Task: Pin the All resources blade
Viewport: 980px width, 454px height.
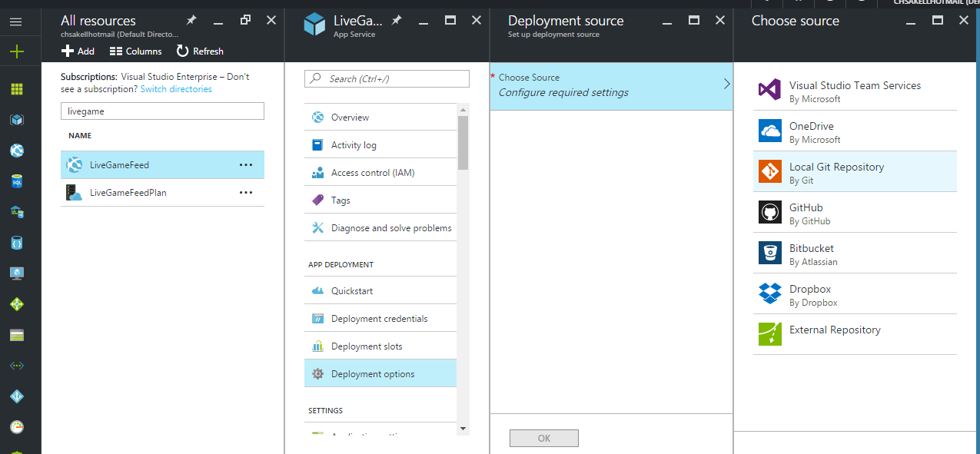Action: [191, 20]
